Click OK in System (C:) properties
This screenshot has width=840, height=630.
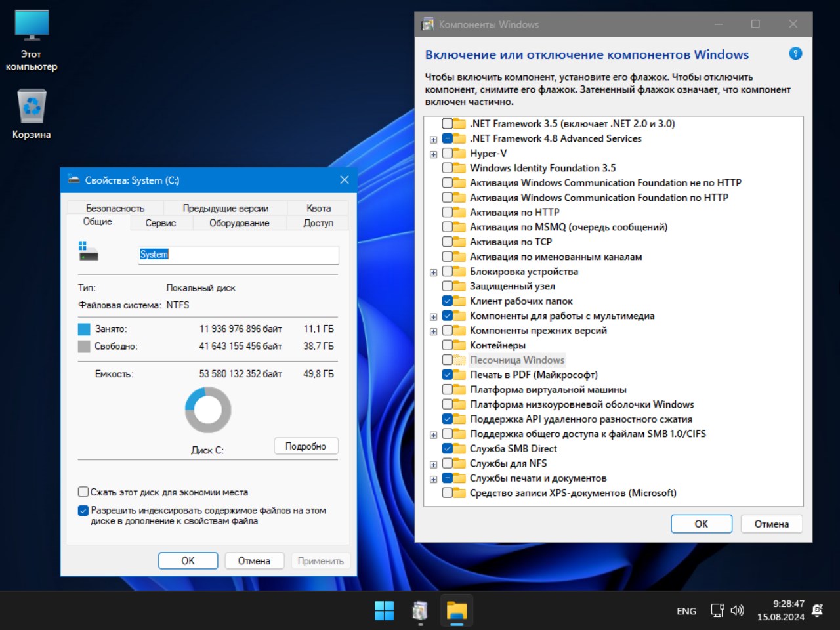[x=188, y=561]
